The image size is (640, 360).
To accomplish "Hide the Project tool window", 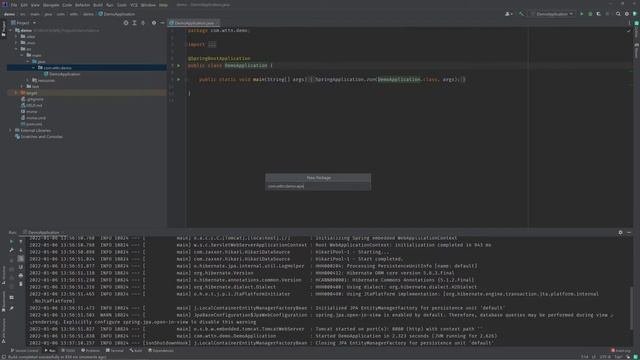I will (x=162, y=23).
